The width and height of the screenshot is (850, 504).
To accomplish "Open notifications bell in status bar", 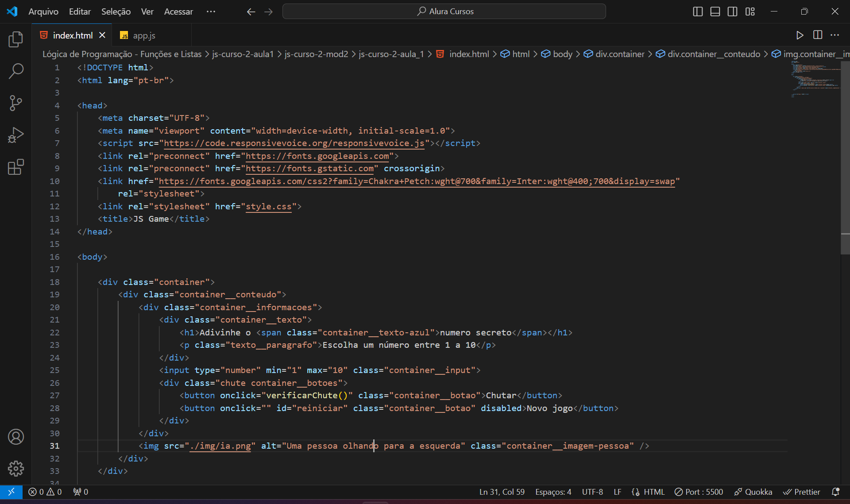I will coord(835,492).
